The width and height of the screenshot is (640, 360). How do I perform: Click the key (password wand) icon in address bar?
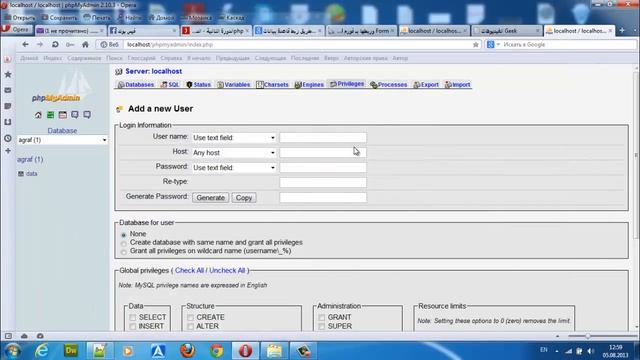[x=70, y=44]
